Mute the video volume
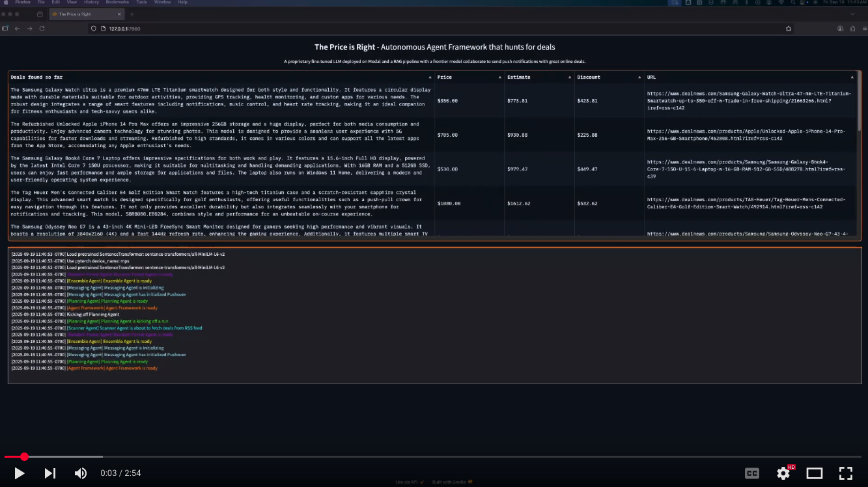This screenshot has width=868, height=487. pos(81,473)
